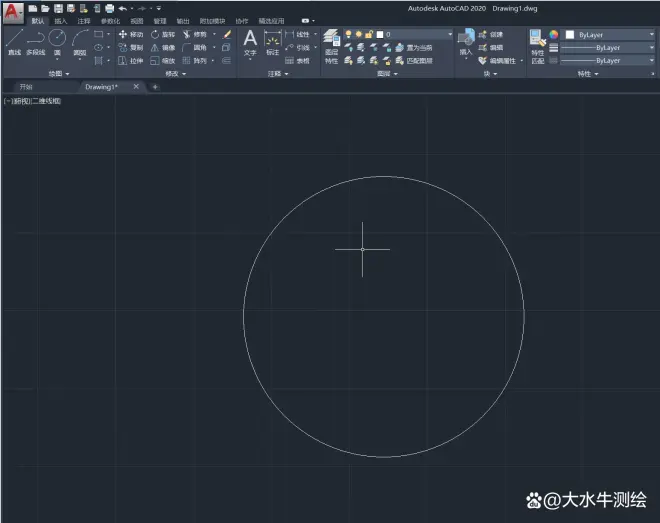
Task: Click Make Current (置为当前) layer button
Action: (414, 48)
